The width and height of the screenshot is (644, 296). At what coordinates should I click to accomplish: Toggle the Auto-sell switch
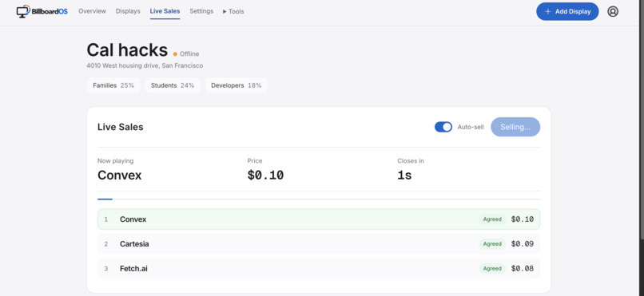tap(443, 127)
